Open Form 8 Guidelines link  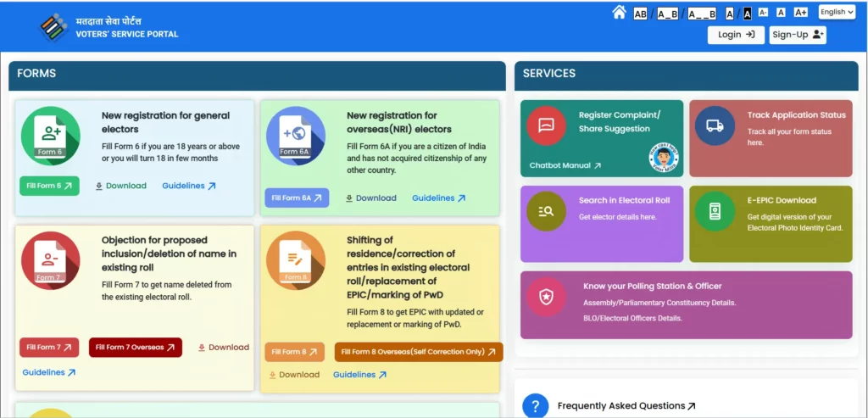pyautogui.click(x=359, y=375)
